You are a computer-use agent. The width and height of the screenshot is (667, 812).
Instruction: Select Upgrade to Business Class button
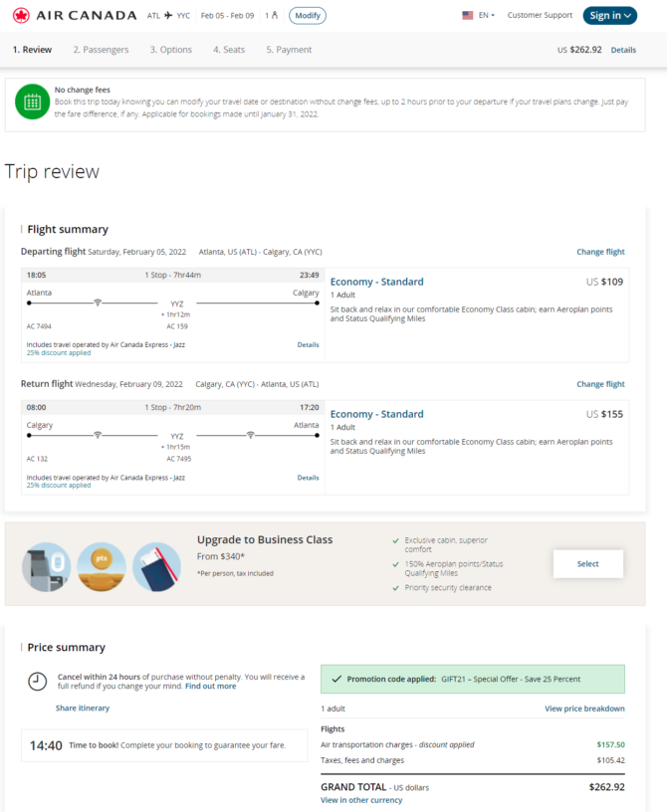(x=587, y=564)
